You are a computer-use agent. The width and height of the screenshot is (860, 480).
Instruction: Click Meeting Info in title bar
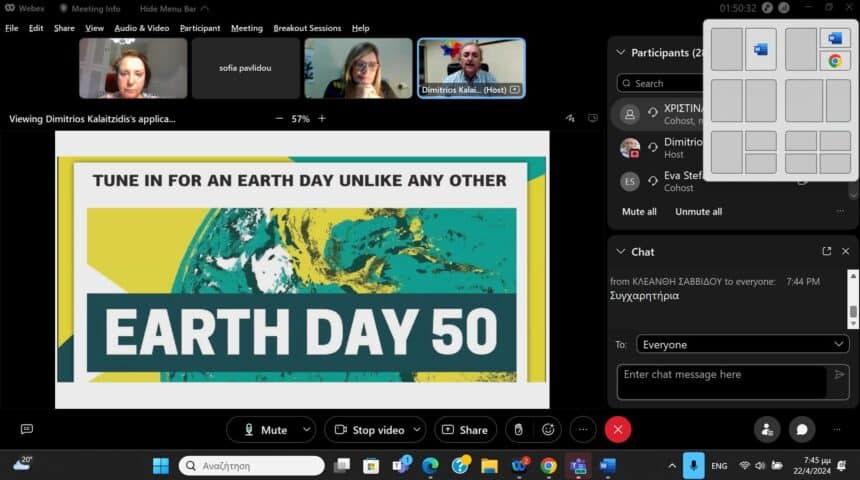click(x=90, y=9)
